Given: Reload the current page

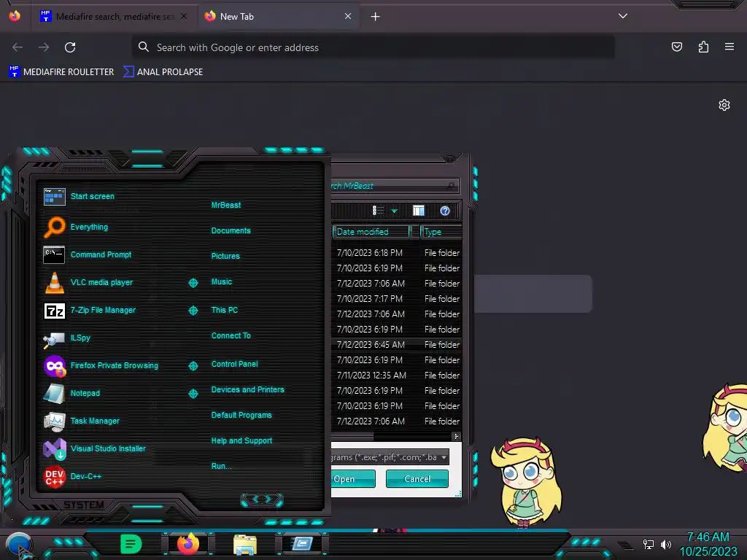Looking at the screenshot, I should pyautogui.click(x=70, y=47).
